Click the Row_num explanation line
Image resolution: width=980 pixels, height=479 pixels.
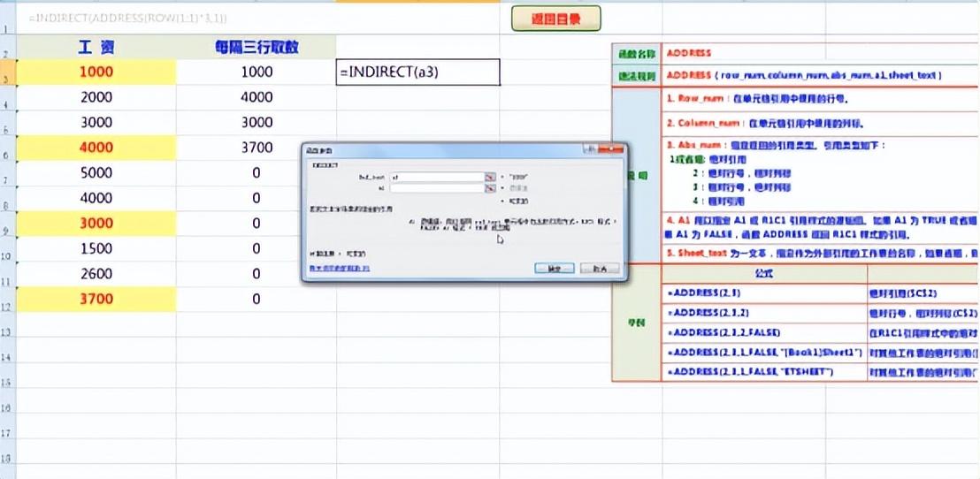[x=757, y=99]
